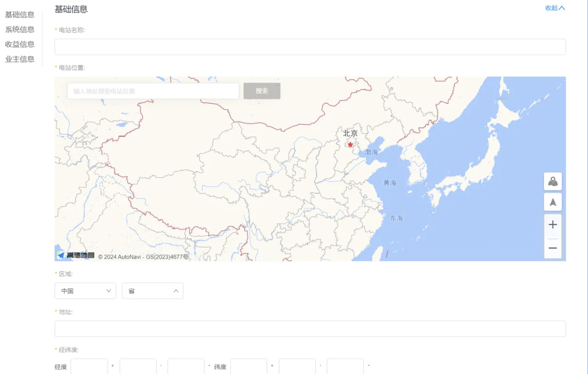Click the 渤海 label on the map
588x374 pixels.
(371, 152)
